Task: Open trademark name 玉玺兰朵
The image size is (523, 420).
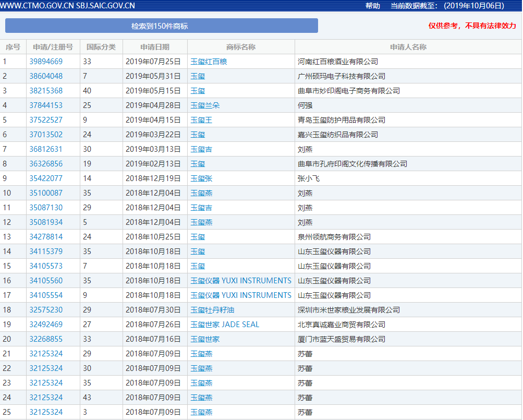Action: pyautogui.click(x=205, y=105)
